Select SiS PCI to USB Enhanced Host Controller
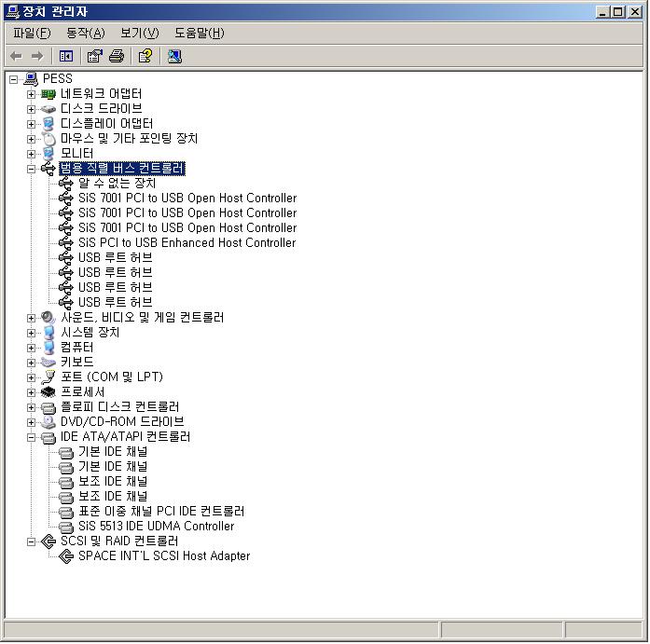Image resolution: width=650 pixels, height=644 pixels. [x=187, y=242]
